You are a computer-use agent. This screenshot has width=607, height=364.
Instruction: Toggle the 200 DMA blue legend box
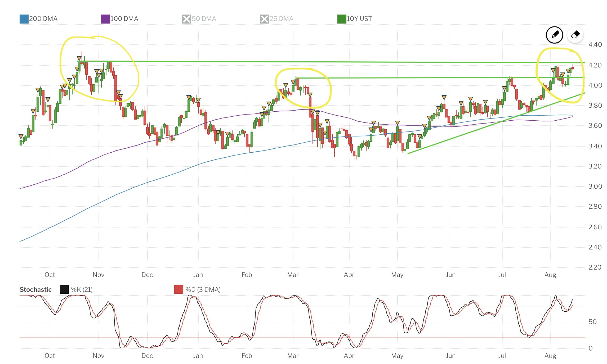(x=24, y=19)
